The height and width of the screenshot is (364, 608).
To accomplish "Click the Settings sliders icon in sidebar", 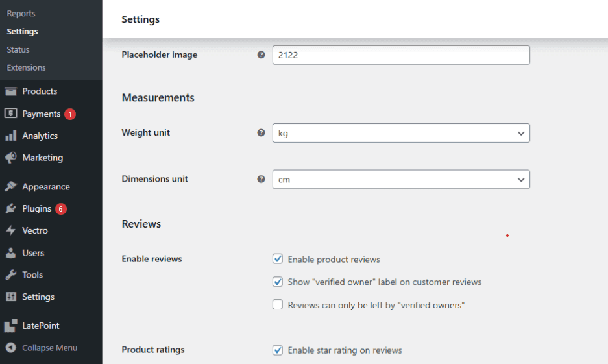I will click(x=11, y=297).
